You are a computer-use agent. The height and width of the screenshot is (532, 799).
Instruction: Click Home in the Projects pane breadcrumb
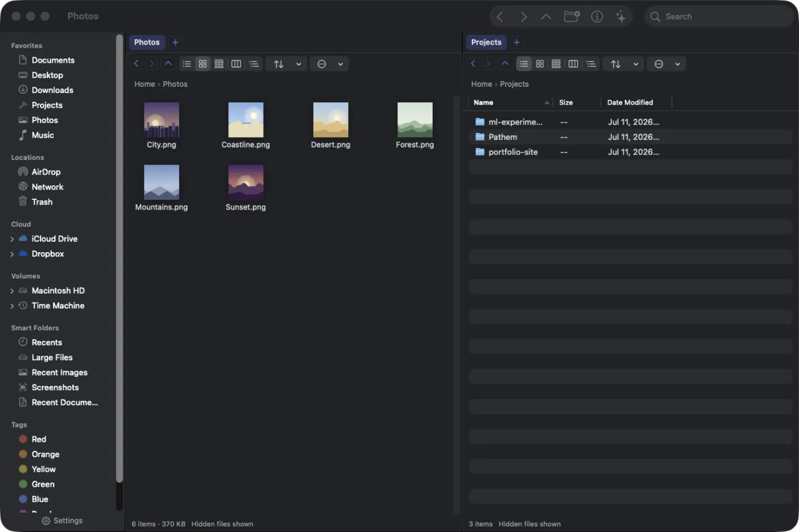coord(481,84)
